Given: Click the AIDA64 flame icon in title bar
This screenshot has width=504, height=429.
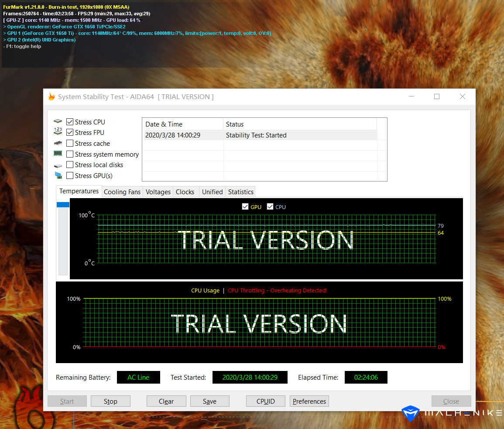Looking at the screenshot, I should click(51, 96).
